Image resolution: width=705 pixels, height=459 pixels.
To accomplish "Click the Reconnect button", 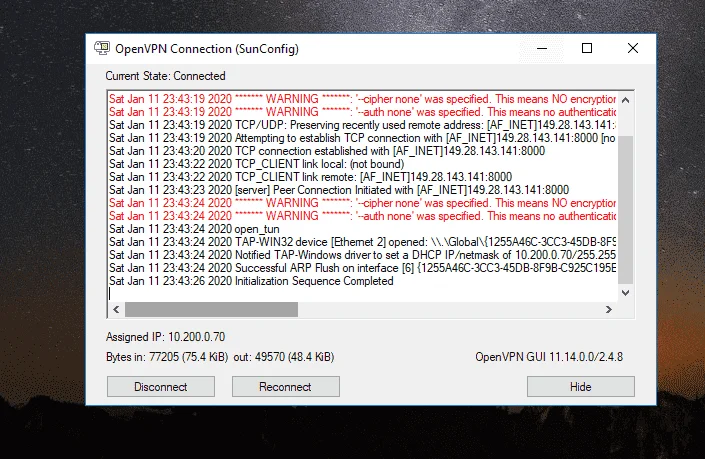I will click(x=286, y=387).
